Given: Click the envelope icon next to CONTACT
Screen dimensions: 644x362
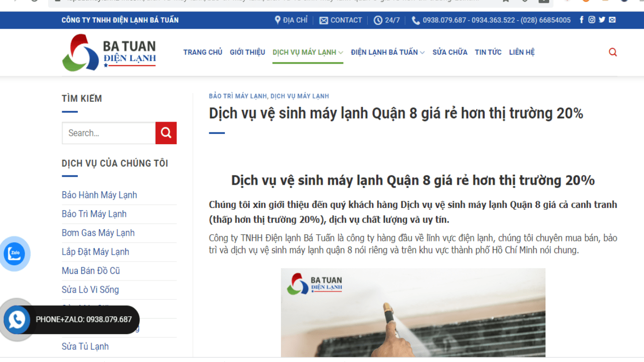Looking at the screenshot, I should 323,20.
